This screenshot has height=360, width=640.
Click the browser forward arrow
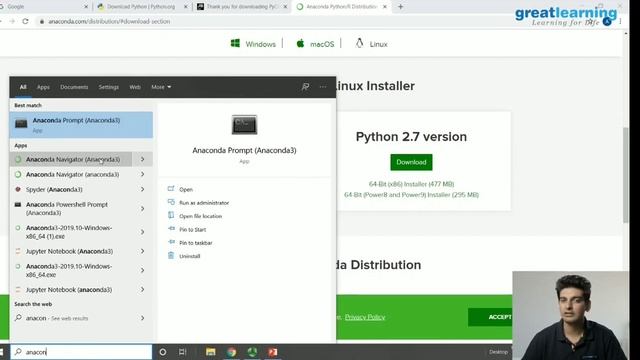click(x=12, y=21)
